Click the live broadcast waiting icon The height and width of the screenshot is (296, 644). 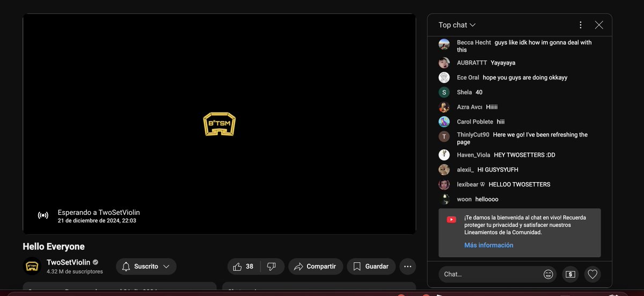click(x=43, y=215)
